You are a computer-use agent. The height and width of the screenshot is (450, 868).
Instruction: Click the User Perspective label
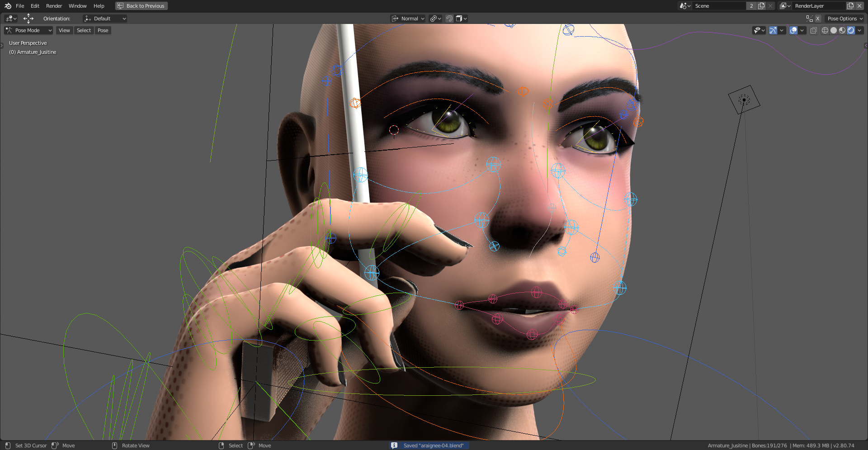click(28, 43)
